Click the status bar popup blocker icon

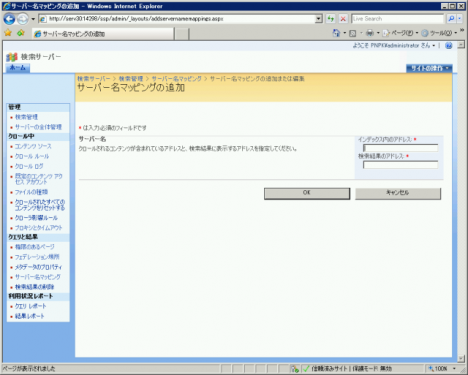click(x=295, y=369)
